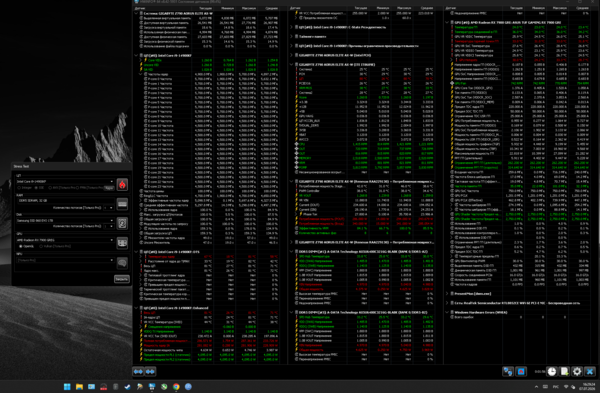The height and width of the screenshot is (393, 600).
Task: Open the Samsung SSD disk dropdown
Action: [x=65, y=220]
